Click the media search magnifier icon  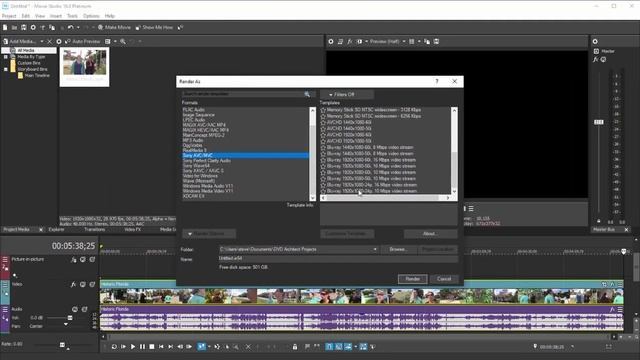coord(123,41)
